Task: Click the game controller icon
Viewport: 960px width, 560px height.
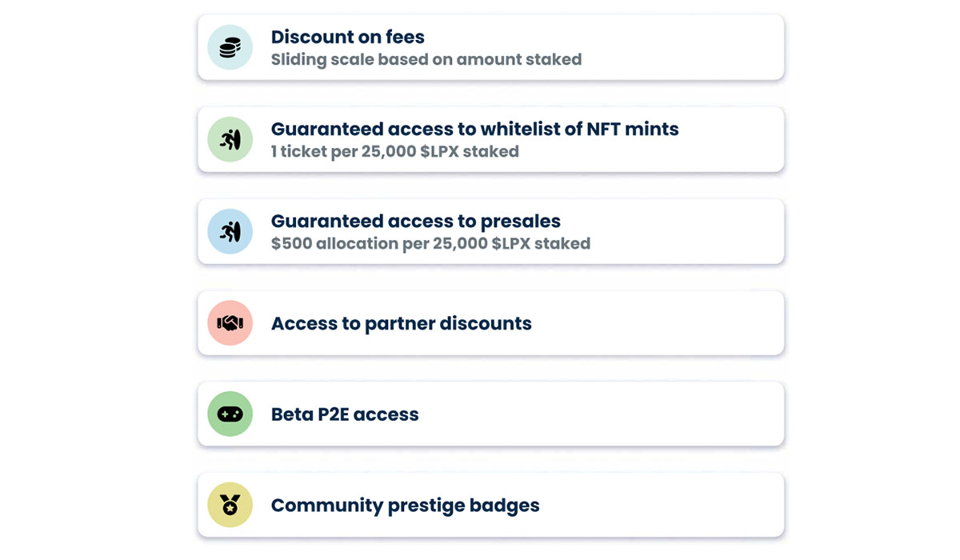Action: pos(230,414)
